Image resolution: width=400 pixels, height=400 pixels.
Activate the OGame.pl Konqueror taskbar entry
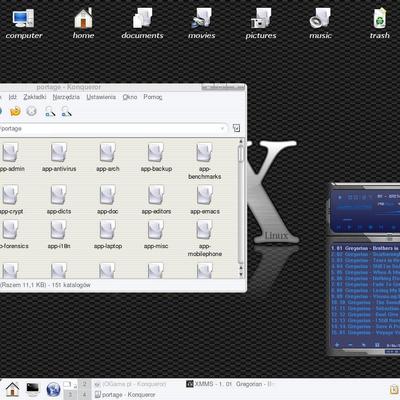[131, 384]
